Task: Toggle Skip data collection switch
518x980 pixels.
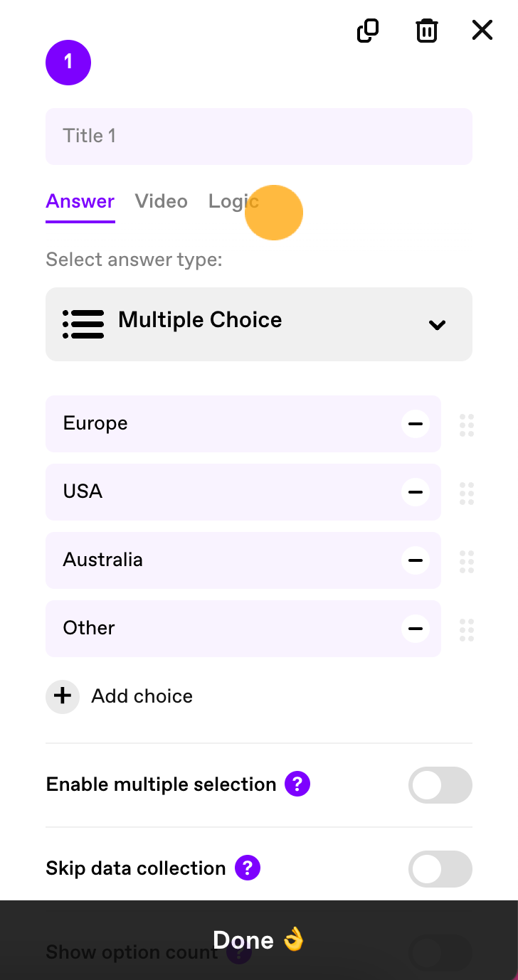Action: click(440, 869)
